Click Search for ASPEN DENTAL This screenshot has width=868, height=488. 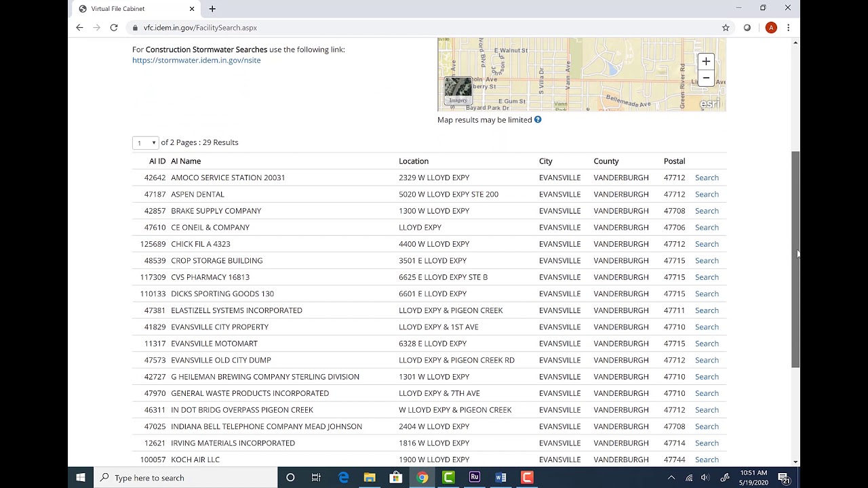(x=707, y=195)
